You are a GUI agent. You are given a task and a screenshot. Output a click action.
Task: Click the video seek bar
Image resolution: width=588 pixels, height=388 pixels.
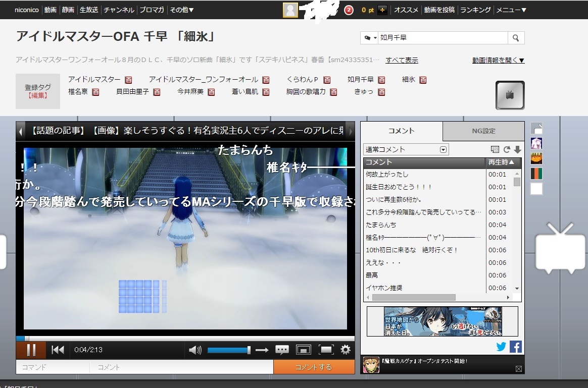[185, 339]
